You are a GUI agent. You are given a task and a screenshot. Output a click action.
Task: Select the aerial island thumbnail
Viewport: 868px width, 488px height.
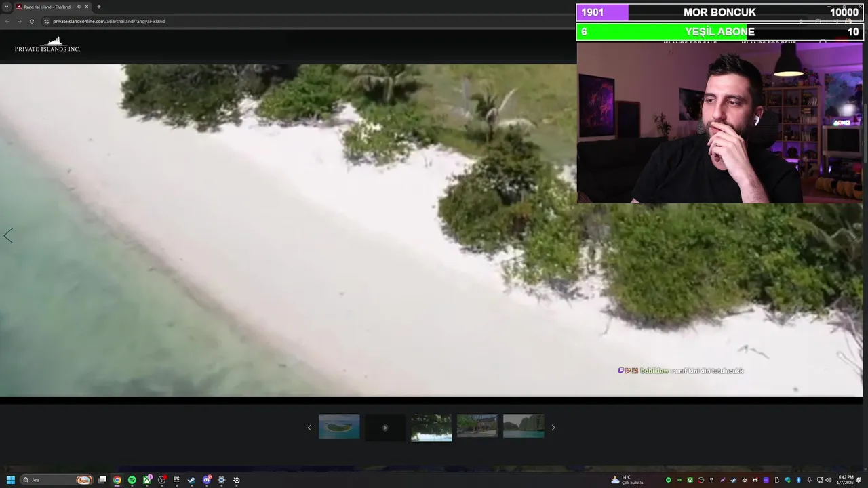coord(339,427)
